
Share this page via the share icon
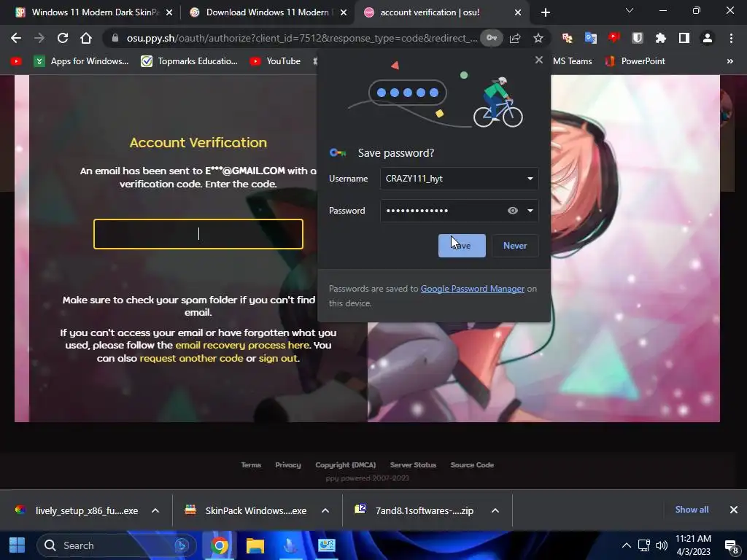515,38
